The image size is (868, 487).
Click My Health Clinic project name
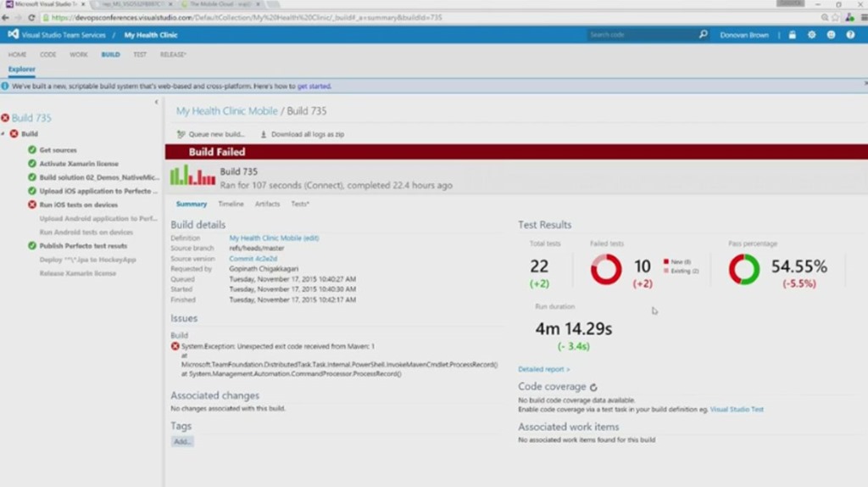click(151, 35)
